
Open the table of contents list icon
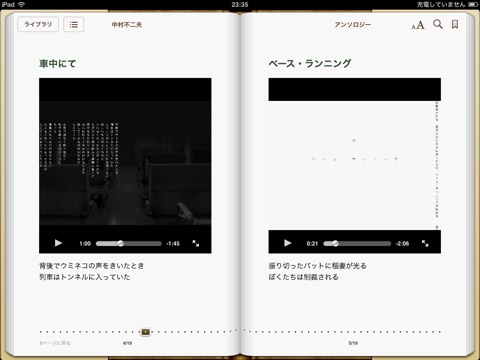pyautogui.click(x=74, y=24)
